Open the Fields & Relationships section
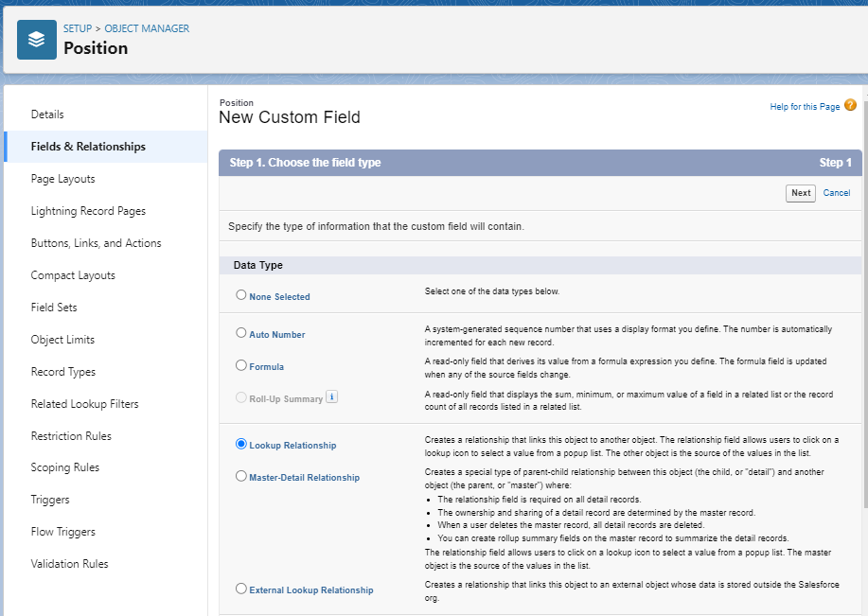The width and height of the screenshot is (868, 616). 88,147
